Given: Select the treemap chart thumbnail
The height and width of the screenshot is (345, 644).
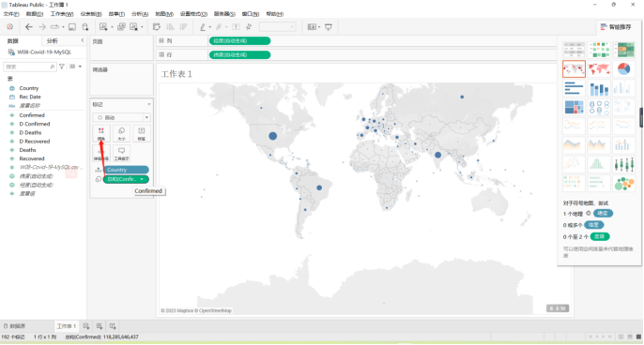Looking at the screenshot, I should click(x=574, y=107).
